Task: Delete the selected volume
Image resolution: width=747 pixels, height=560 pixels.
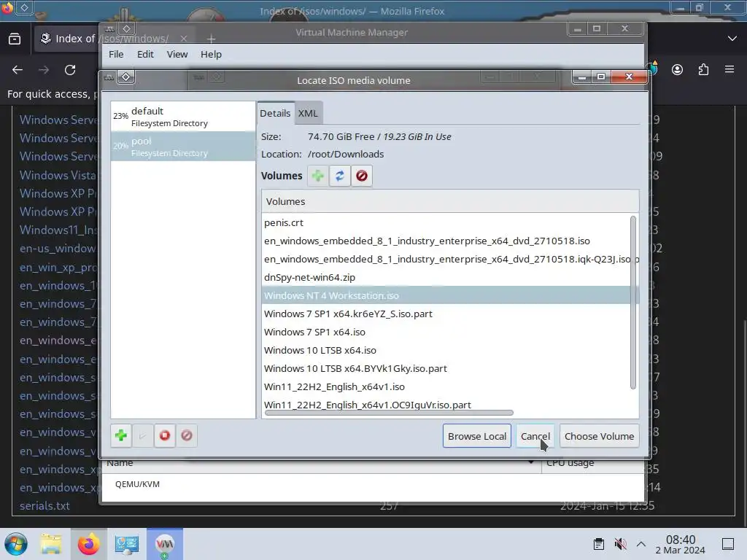Action: 362,176
